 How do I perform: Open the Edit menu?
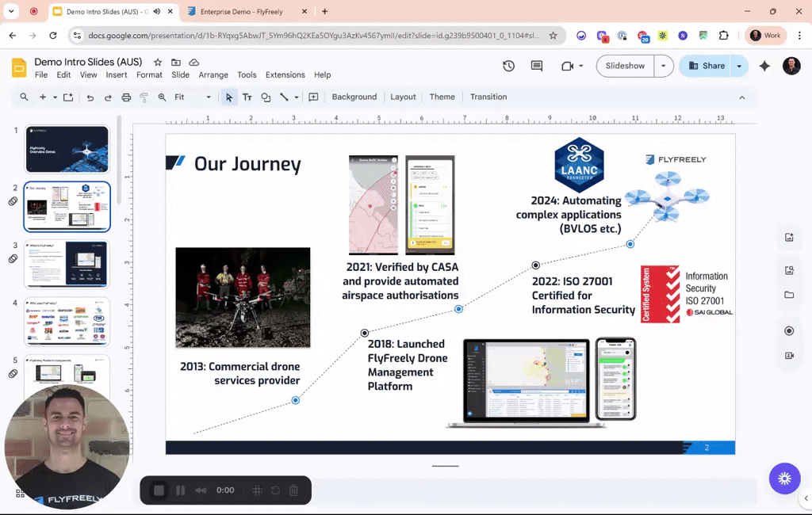pos(63,74)
